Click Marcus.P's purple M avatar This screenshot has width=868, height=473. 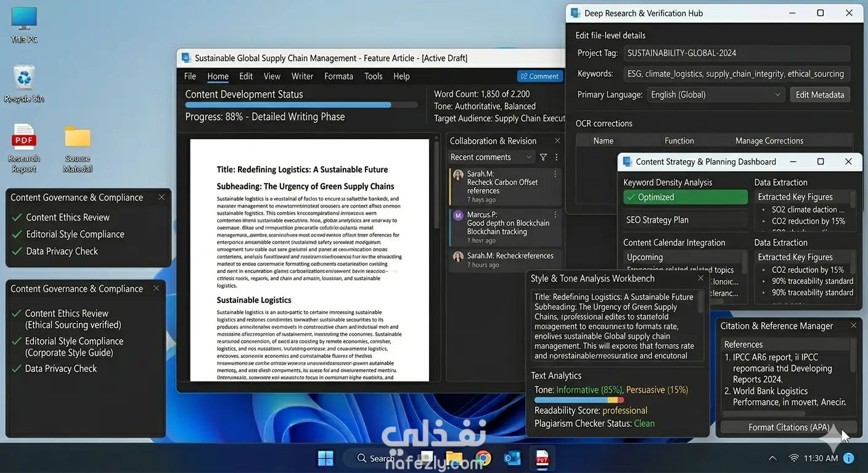[x=458, y=216]
